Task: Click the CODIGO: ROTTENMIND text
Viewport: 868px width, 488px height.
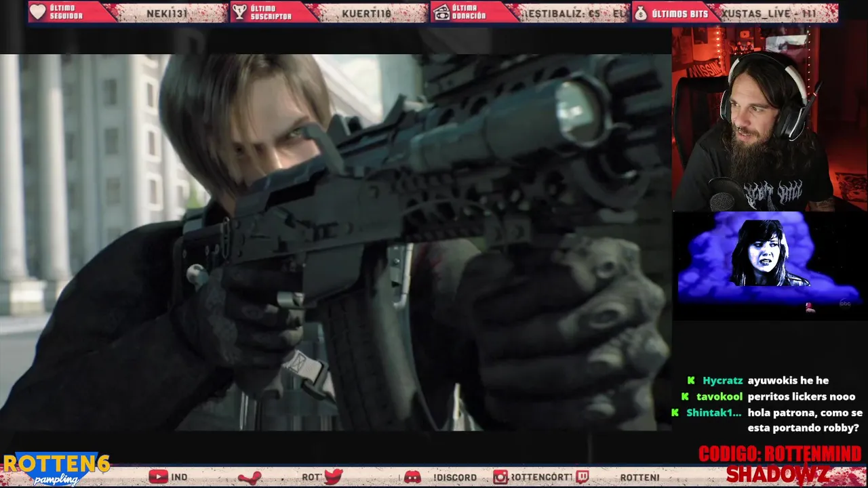Action: (x=780, y=454)
